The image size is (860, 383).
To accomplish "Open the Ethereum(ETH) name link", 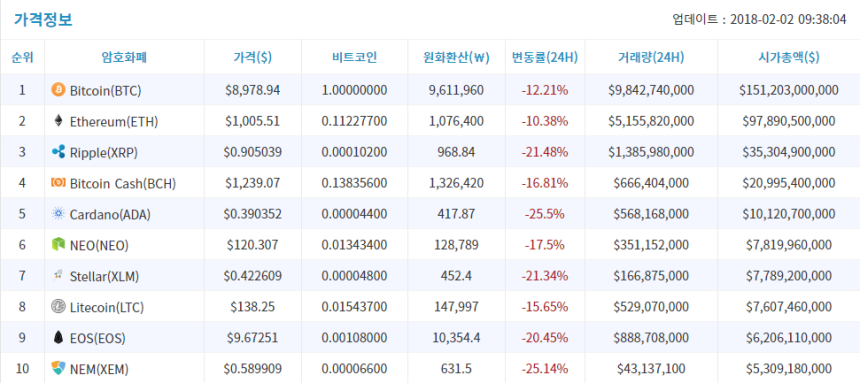I will (114, 122).
